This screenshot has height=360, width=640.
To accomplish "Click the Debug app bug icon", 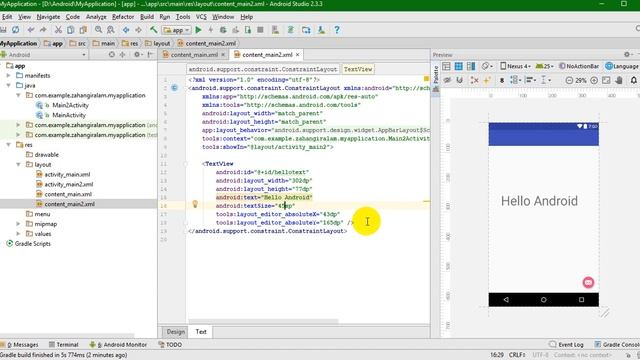I will click(x=223, y=30).
